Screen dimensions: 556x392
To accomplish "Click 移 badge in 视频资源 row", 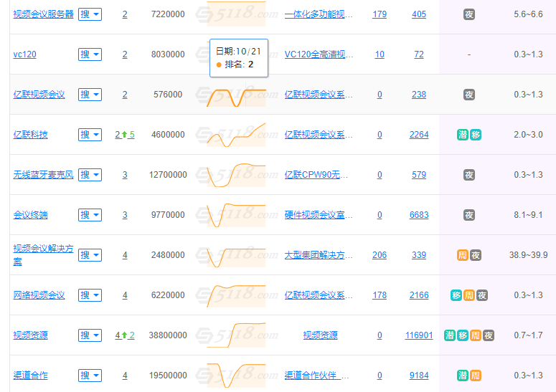I will 463,335.
